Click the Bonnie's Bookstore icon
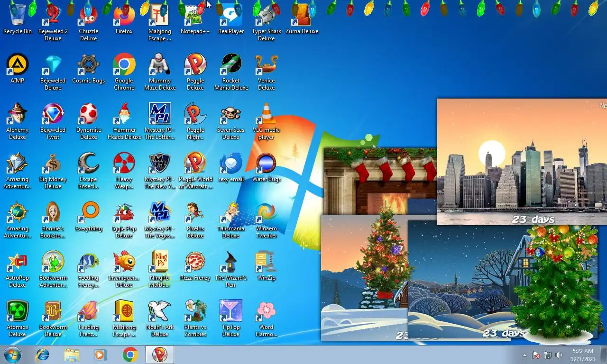 [53, 219]
